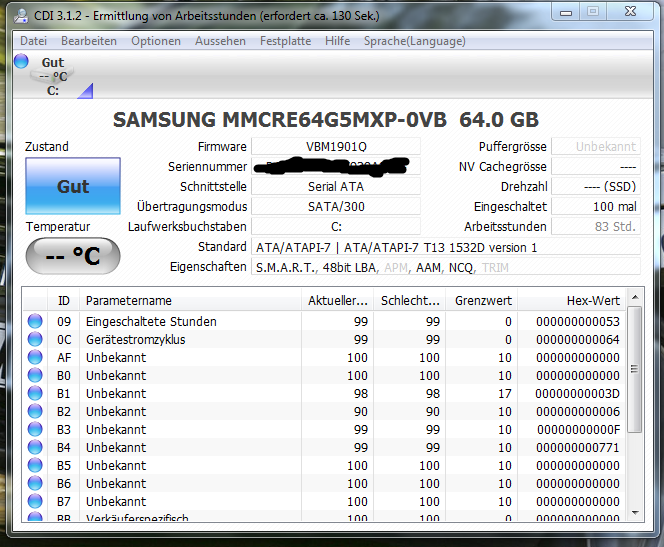The height and width of the screenshot is (547, 664).
Task: Click ID cell AF
Action: point(64,358)
